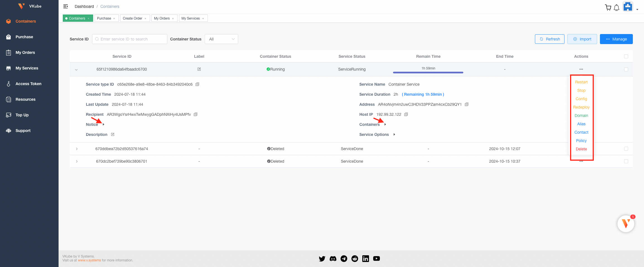The width and height of the screenshot is (644, 267).
Task: Open the YouTube social link
Action: (x=377, y=259)
